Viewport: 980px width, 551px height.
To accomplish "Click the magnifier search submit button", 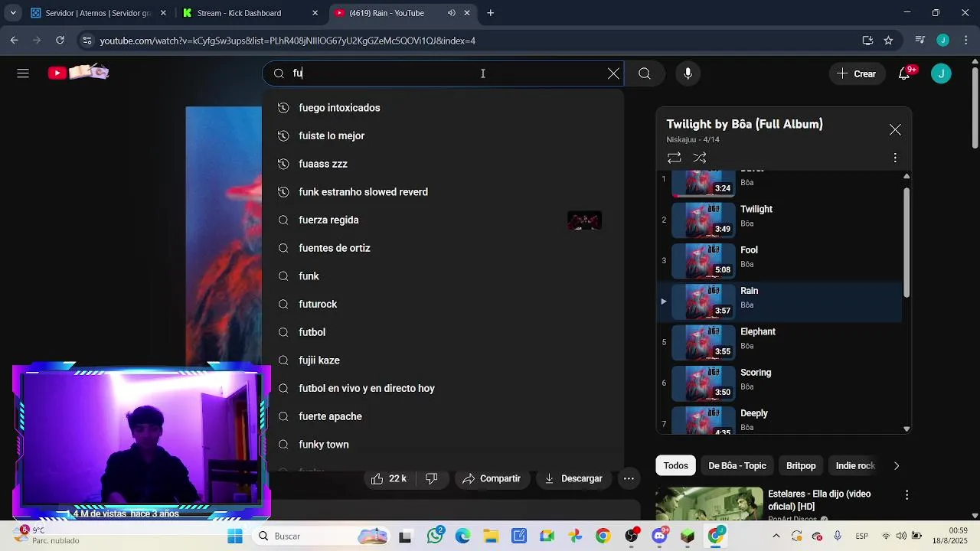I will click(645, 73).
